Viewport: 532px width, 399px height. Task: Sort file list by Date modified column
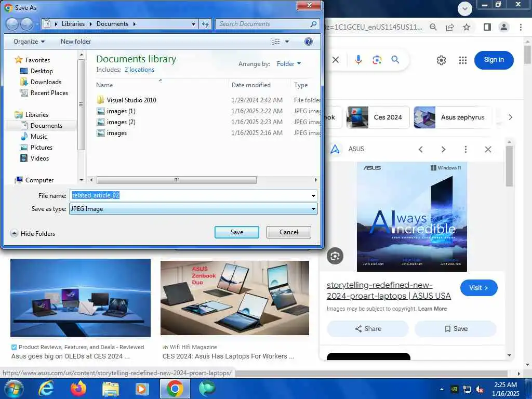(251, 85)
